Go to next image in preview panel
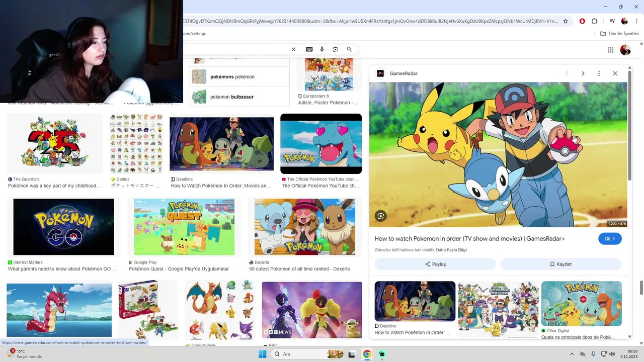 click(x=583, y=73)
